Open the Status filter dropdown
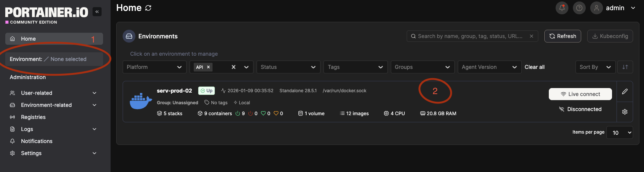The height and width of the screenshot is (172, 644). point(289,67)
